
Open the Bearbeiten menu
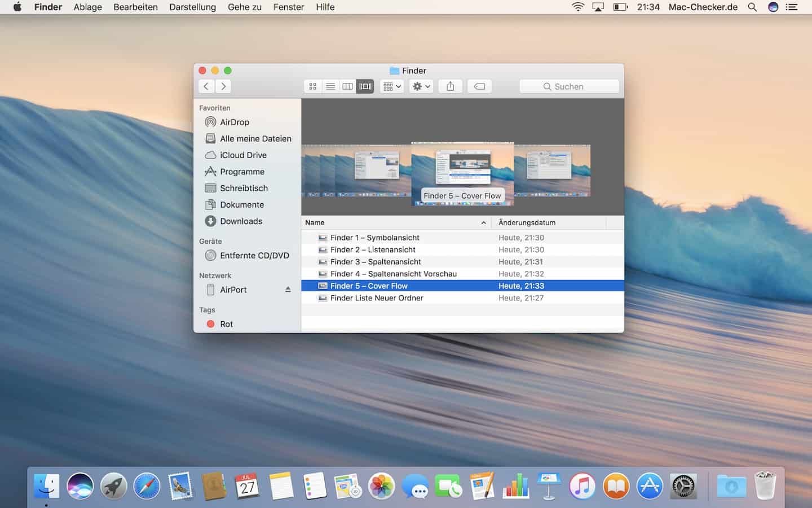pos(135,7)
